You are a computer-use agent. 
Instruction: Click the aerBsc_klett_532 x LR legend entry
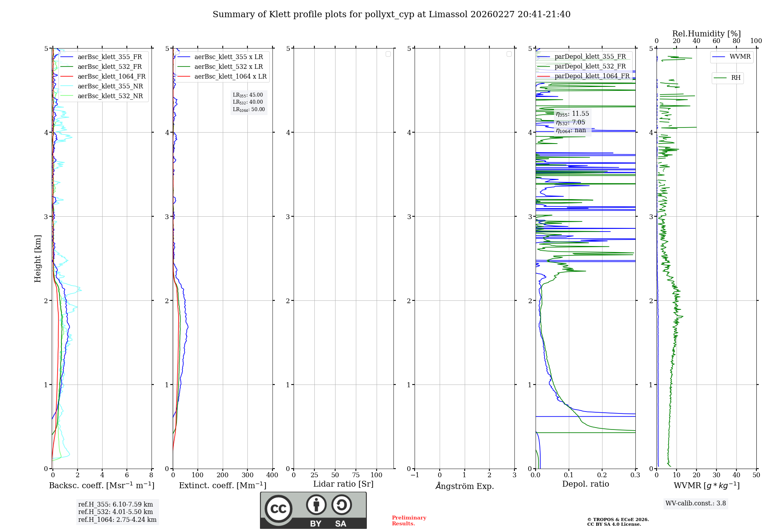coord(228,67)
